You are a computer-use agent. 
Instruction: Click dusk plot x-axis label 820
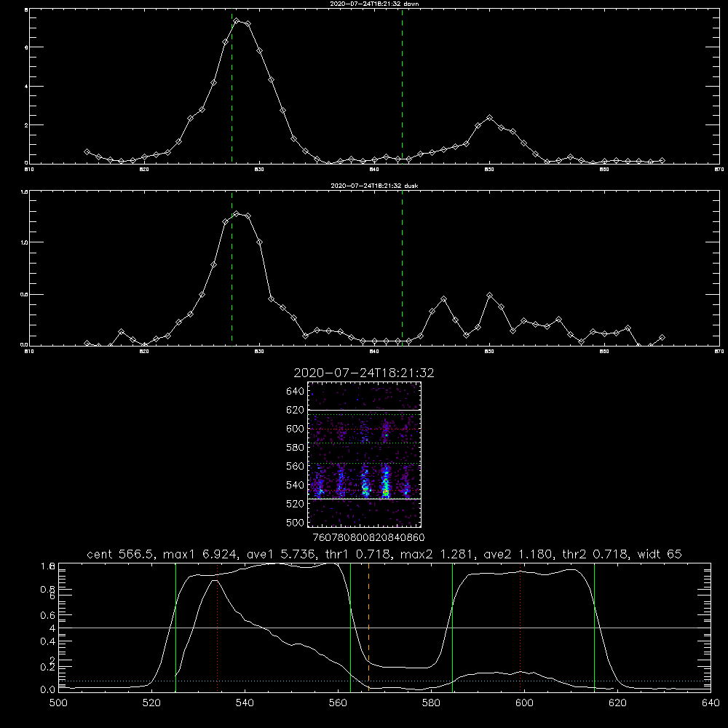pyautogui.click(x=144, y=352)
